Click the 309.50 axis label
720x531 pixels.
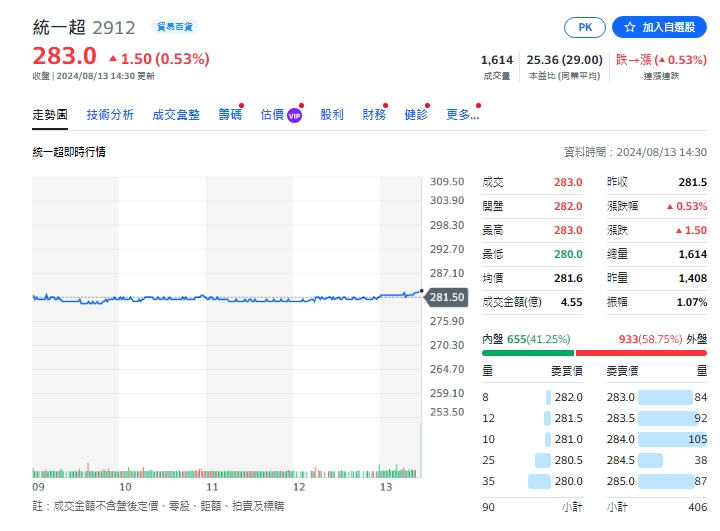pyautogui.click(x=447, y=181)
